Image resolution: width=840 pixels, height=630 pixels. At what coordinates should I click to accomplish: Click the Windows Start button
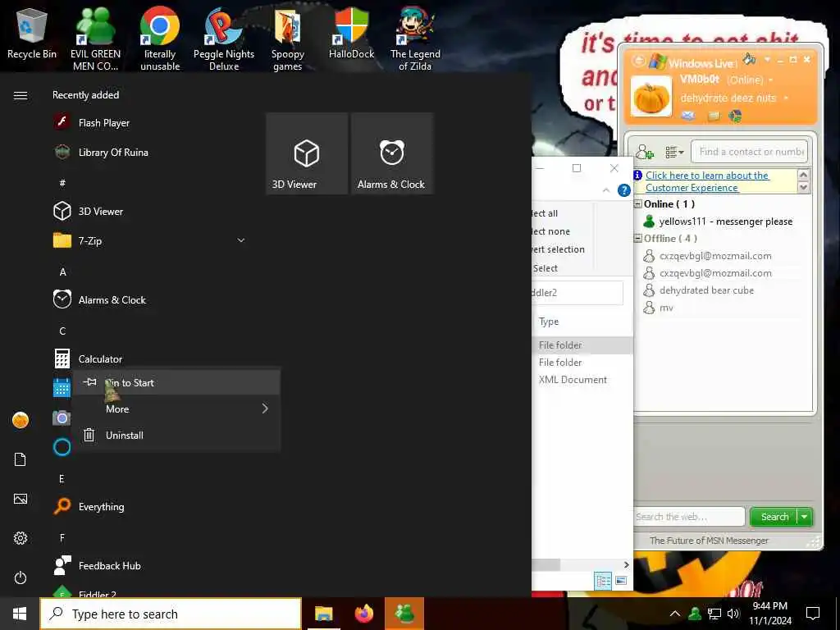point(20,614)
